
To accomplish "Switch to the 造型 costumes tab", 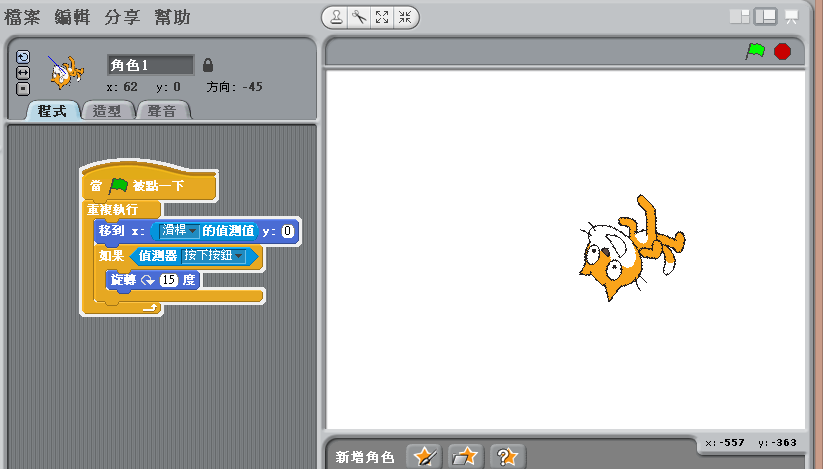I will [108, 111].
